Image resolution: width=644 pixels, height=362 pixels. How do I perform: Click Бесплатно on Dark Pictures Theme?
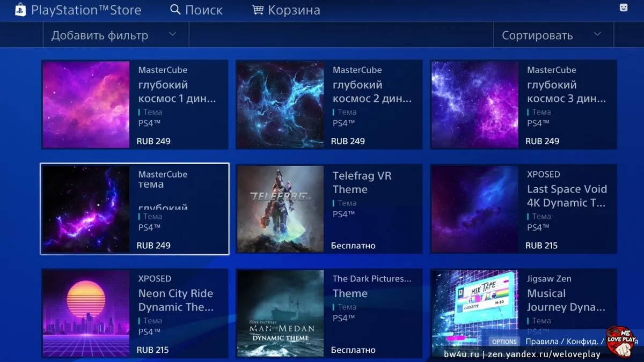point(353,350)
